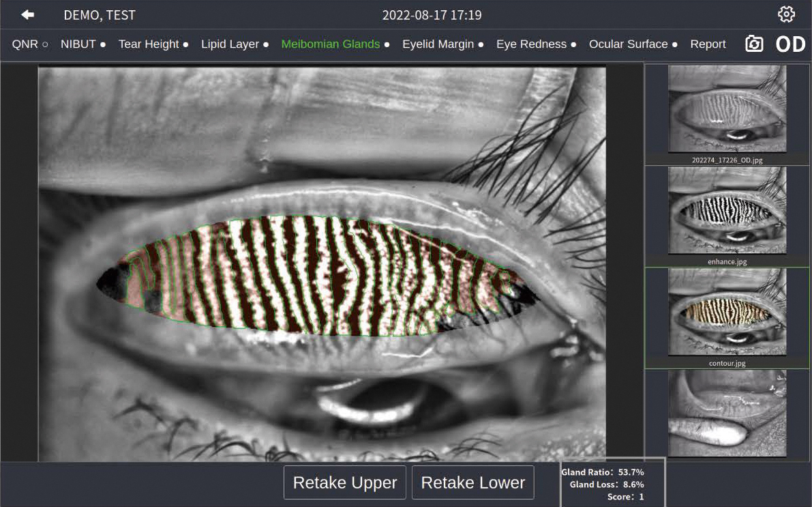
Task: Select the lower eyelid thumbnail image
Action: pyautogui.click(x=727, y=414)
